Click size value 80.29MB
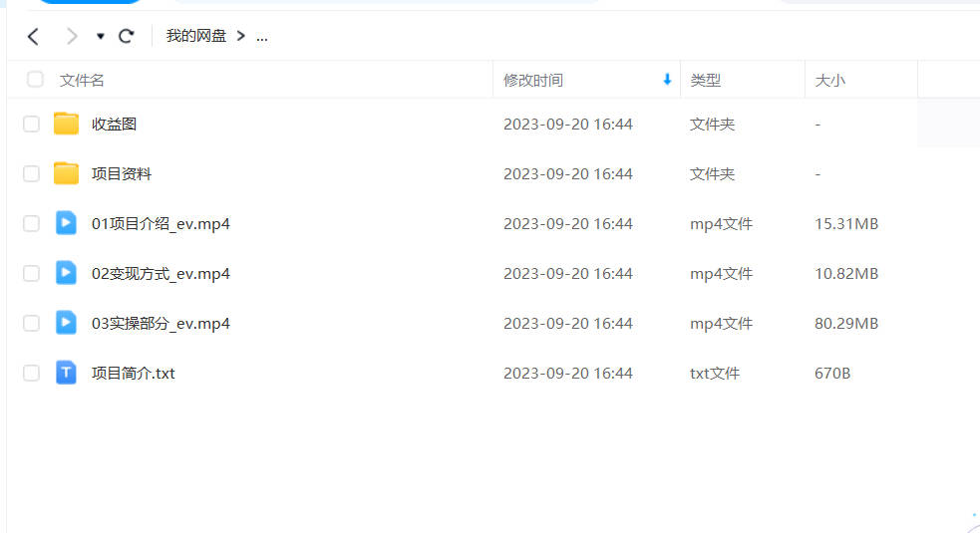The height and width of the screenshot is (533, 980). point(846,324)
